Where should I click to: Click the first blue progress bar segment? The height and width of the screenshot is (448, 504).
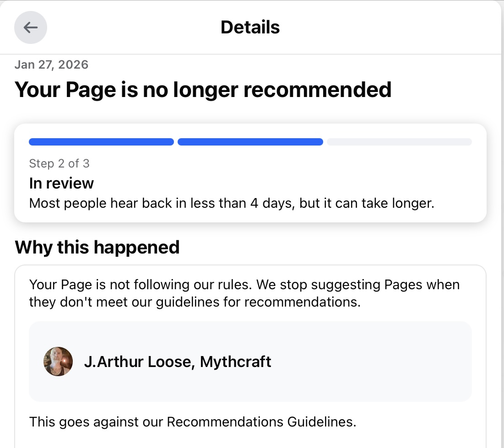point(101,142)
